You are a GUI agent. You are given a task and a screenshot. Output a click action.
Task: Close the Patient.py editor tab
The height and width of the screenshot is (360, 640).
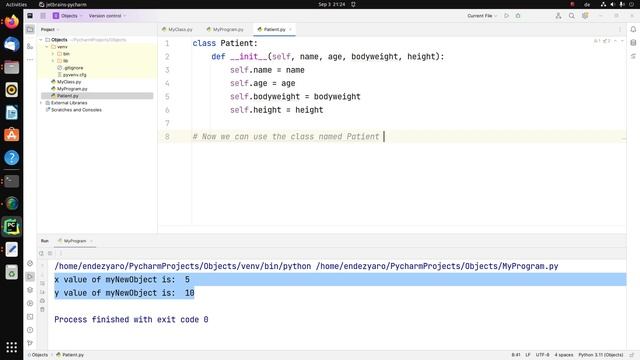click(x=291, y=29)
